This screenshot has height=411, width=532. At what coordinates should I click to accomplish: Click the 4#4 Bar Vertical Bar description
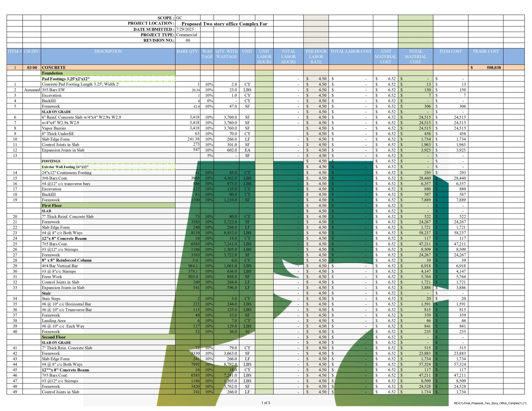coord(60,266)
